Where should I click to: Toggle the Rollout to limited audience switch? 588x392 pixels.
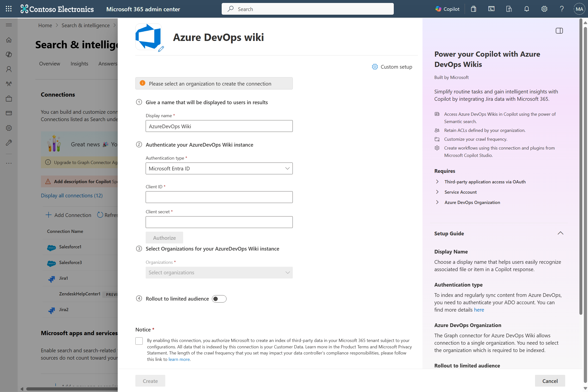tap(219, 299)
